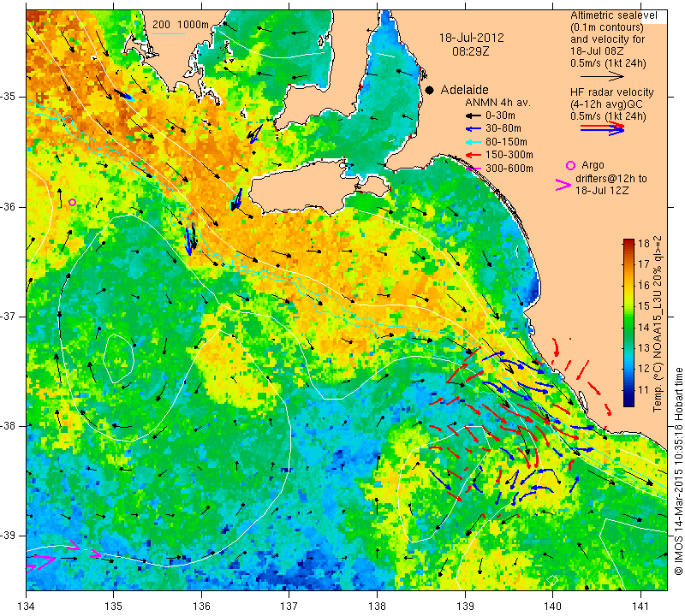685x616 pixels.
Task: Click the 'Altimetric sealevel' legend text
Action: (x=613, y=15)
